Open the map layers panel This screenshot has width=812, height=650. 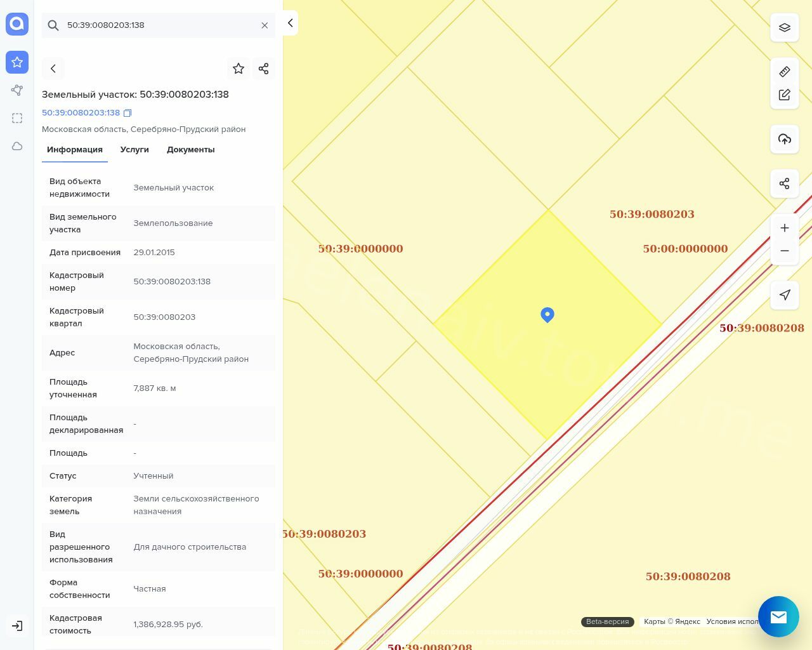click(784, 28)
